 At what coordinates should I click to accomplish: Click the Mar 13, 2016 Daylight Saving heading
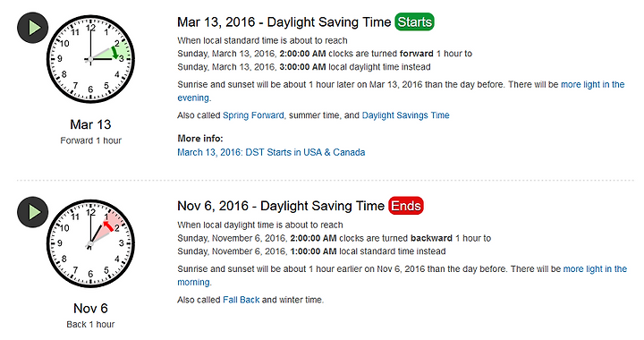(284, 22)
